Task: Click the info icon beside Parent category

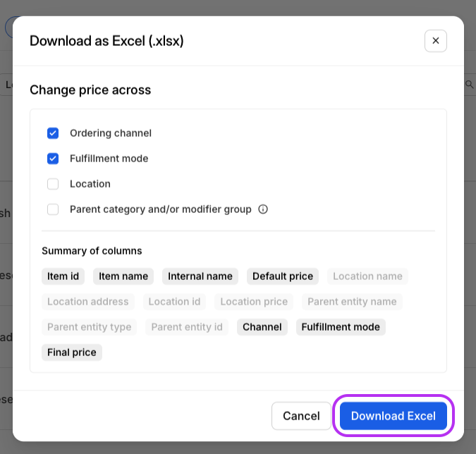Action: (263, 209)
